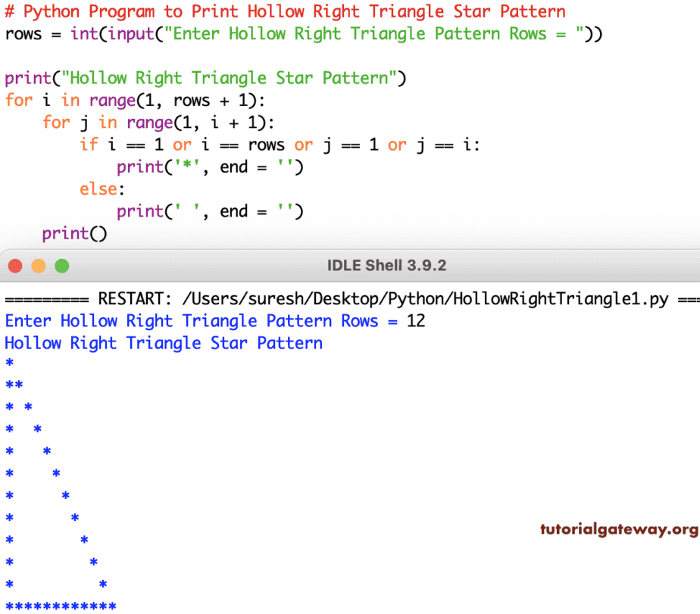Viewport: 700px width, 614px height.
Task: Select the rows input statement line
Action: [x=303, y=33]
